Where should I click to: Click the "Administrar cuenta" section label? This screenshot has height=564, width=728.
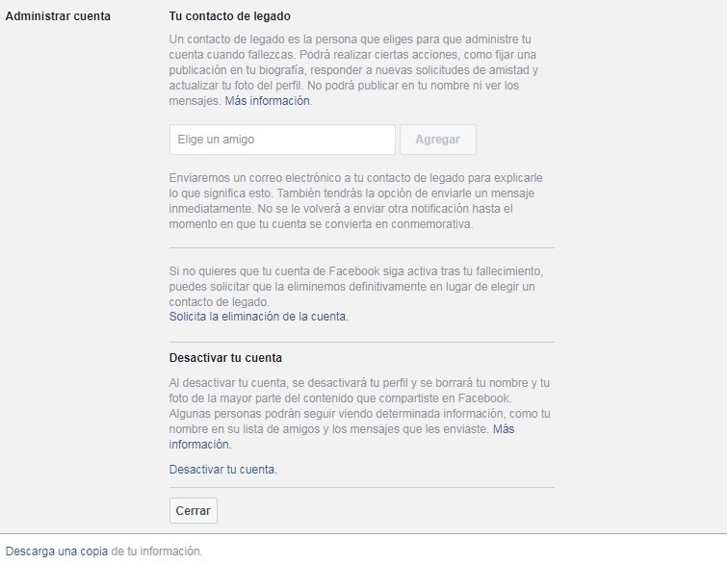(x=58, y=16)
